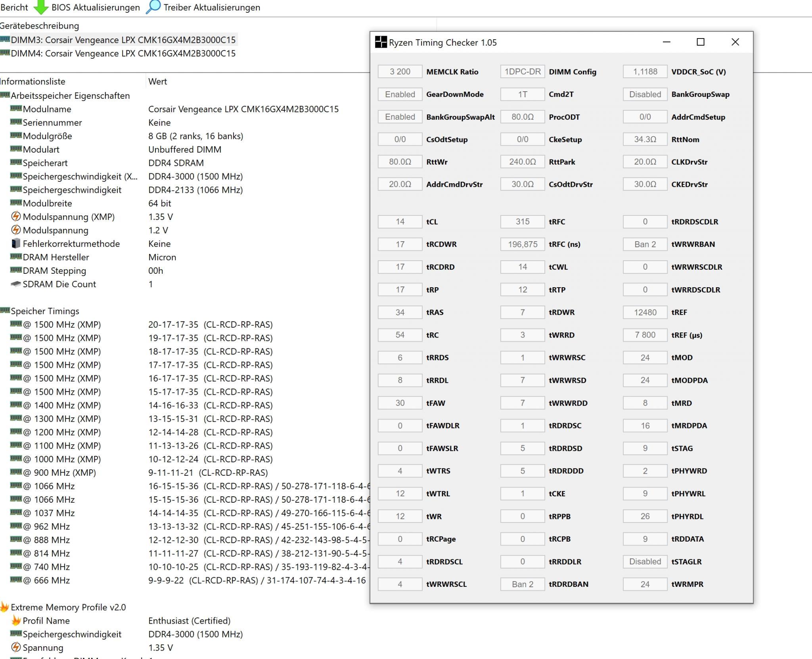Viewport: 812px width, 659px height.
Task: Click the GearDownMode Enabled field
Action: [400, 94]
